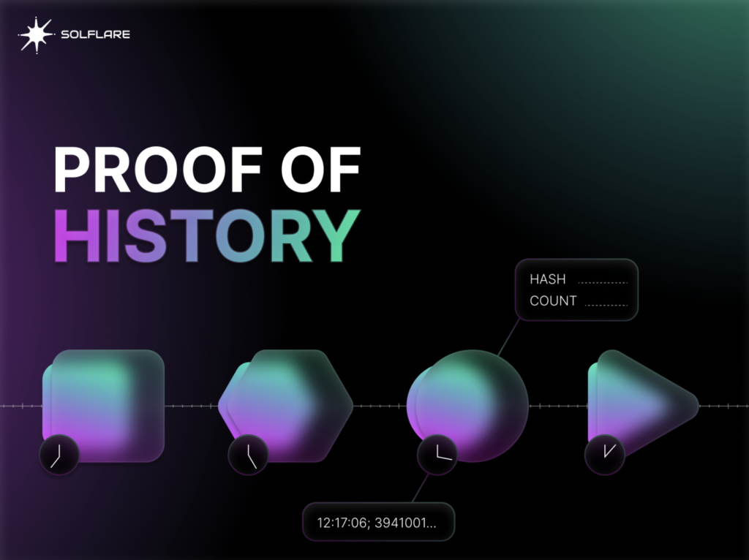Click the clock icon below the hexagon

click(248, 455)
